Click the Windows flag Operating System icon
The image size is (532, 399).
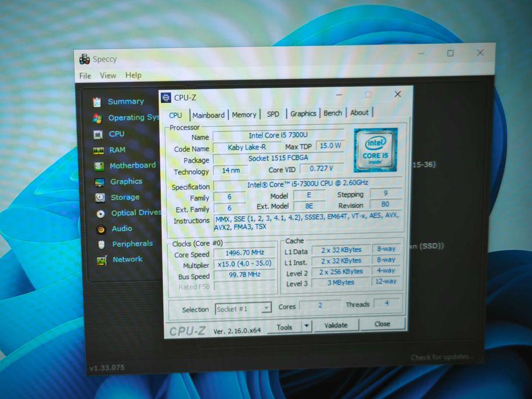98,118
